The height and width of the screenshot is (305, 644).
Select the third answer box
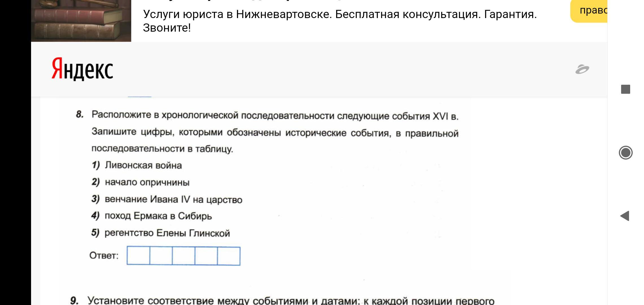click(184, 256)
